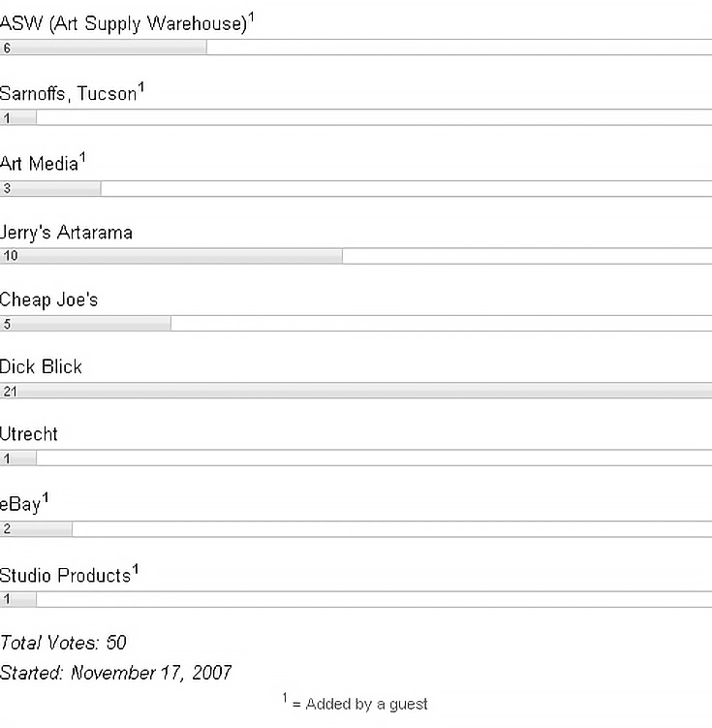712x728 pixels.
Task: Click the eBay poll option label
Action: [21, 505]
